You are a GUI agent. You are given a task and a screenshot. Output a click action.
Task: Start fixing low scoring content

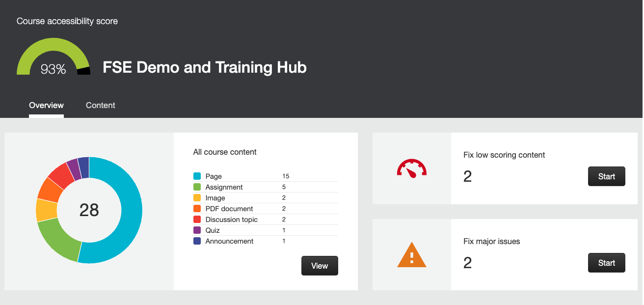click(x=607, y=176)
